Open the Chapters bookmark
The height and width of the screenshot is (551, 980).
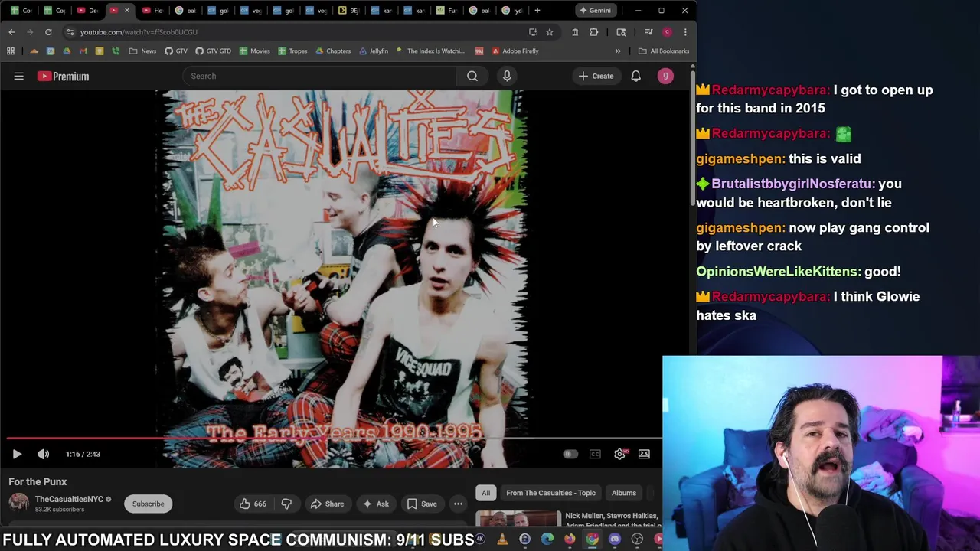coord(333,51)
